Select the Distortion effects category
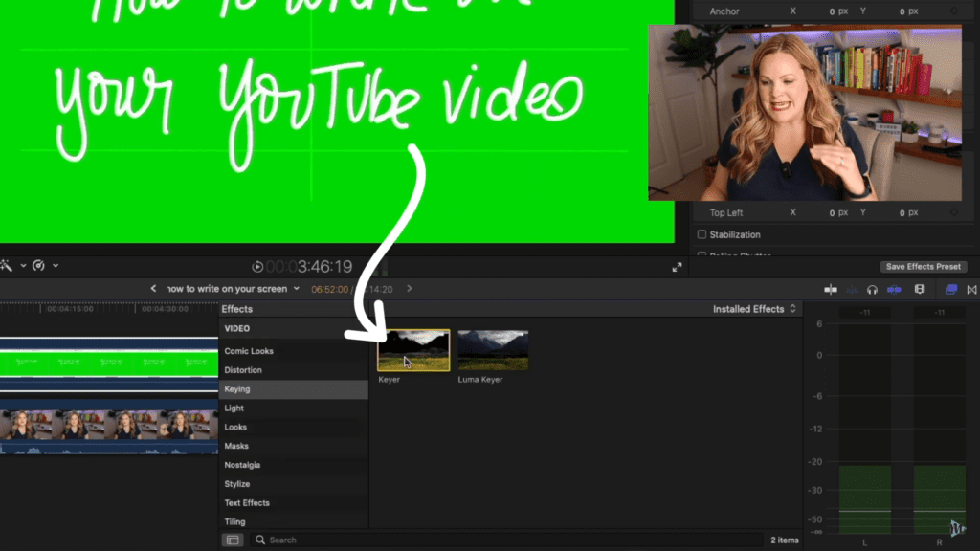 point(294,370)
